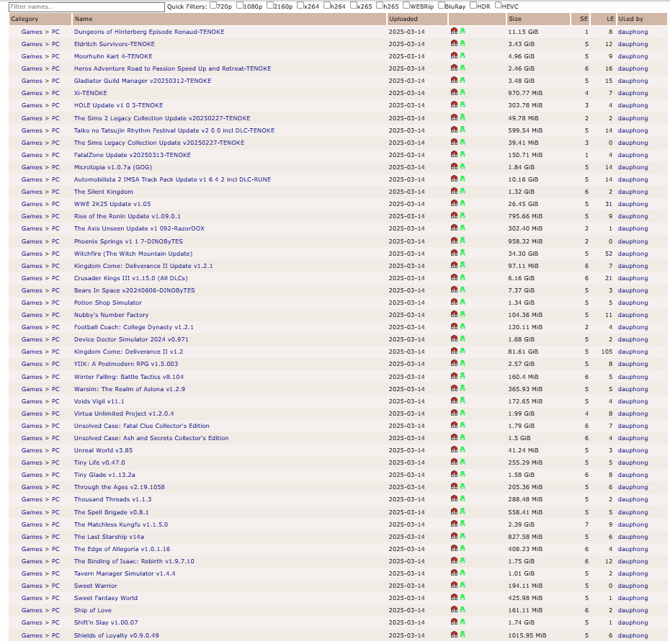Toggle the 2160p filter checkbox
This screenshot has height=644, width=670.
click(269, 6)
